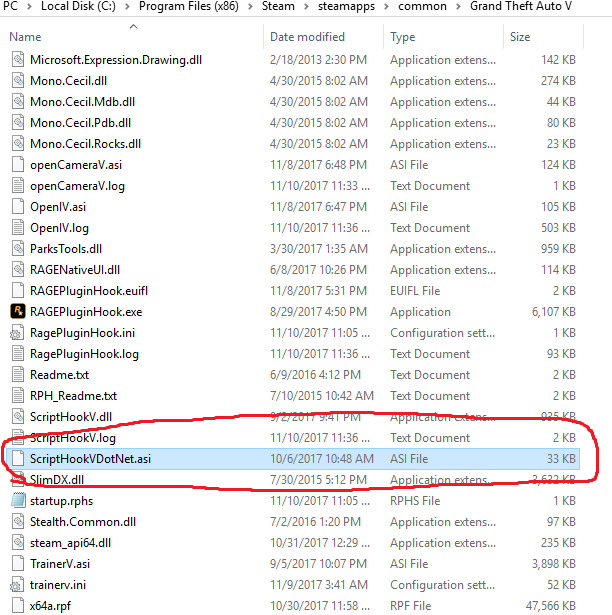Click the x64a.rpf file icon
The height and width of the screenshot is (615, 612).
click(x=18, y=606)
